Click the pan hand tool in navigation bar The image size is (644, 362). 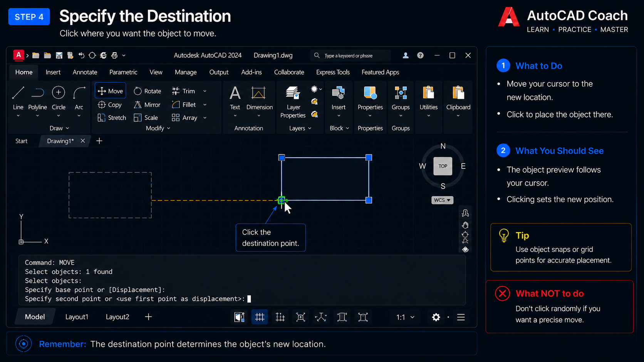tap(465, 225)
